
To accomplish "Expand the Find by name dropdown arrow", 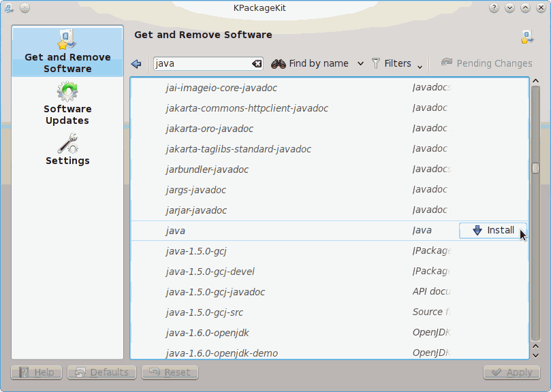I will pos(360,64).
